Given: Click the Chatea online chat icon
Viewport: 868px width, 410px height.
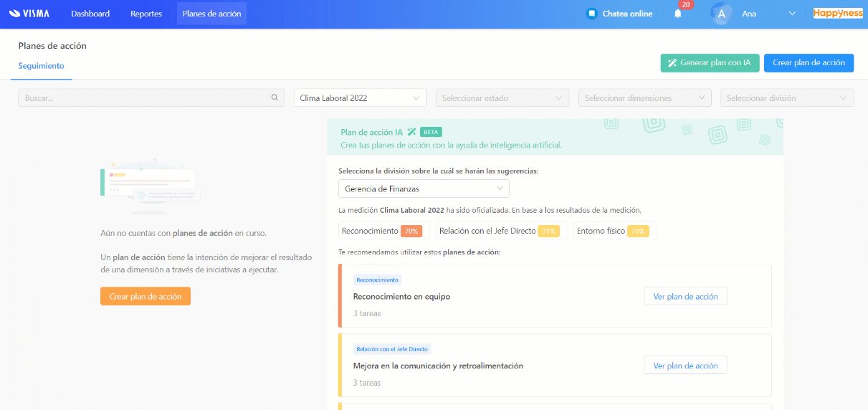Looking at the screenshot, I should [591, 14].
